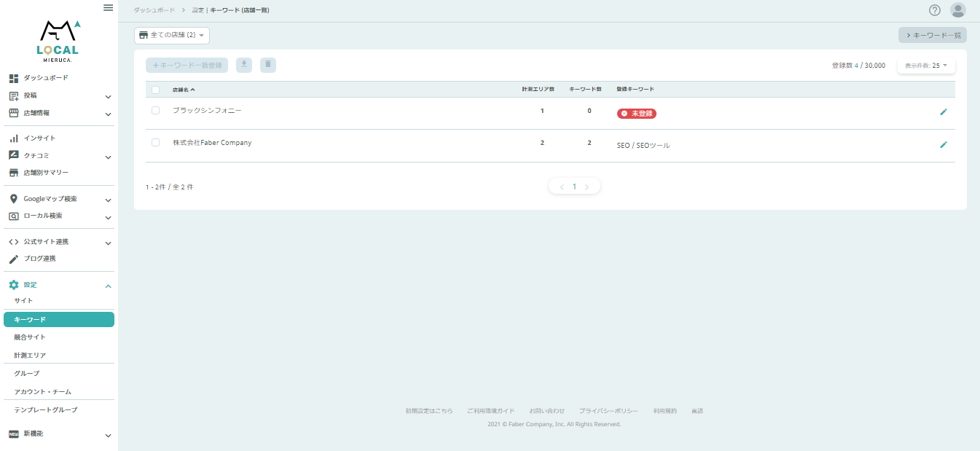Check the select-all checkbox in table header

coord(155,90)
